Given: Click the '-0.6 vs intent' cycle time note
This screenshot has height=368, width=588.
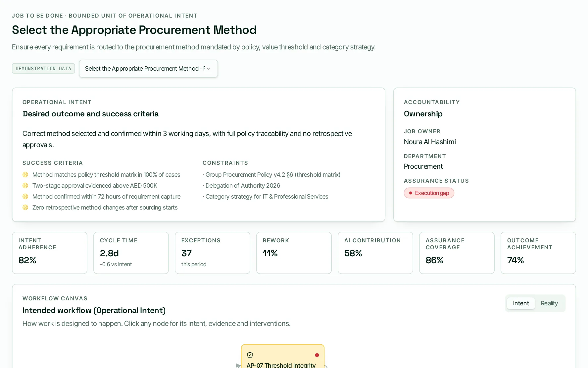Looking at the screenshot, I should (116, 264).
